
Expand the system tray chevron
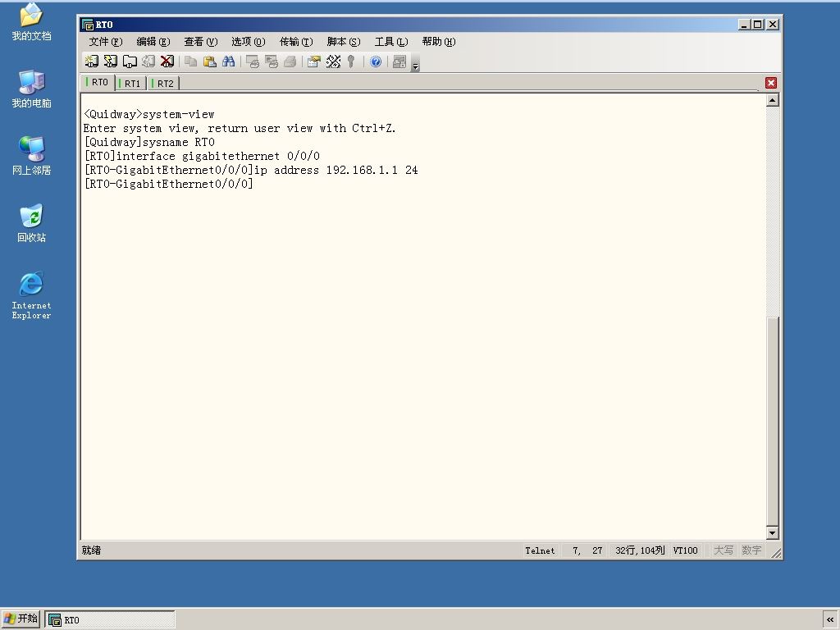point(830,620)
